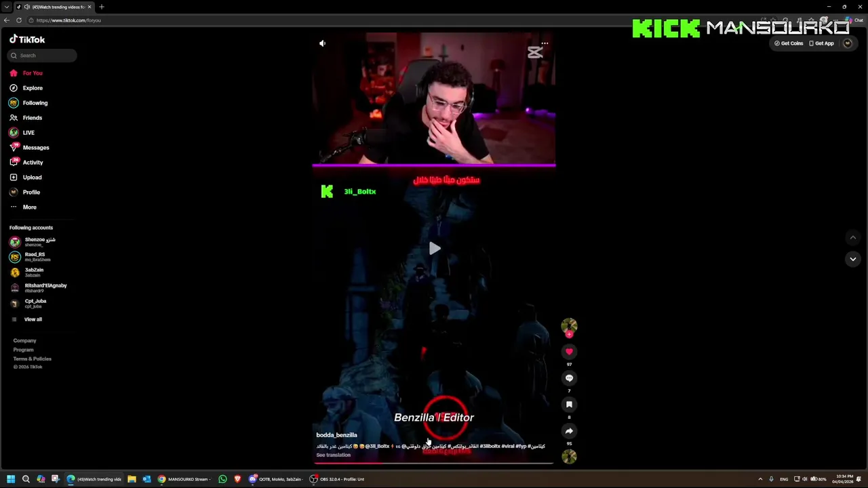Open the LIVE section
The width and height of the screenshot is (868, 488).
click(x=22, y=133)
